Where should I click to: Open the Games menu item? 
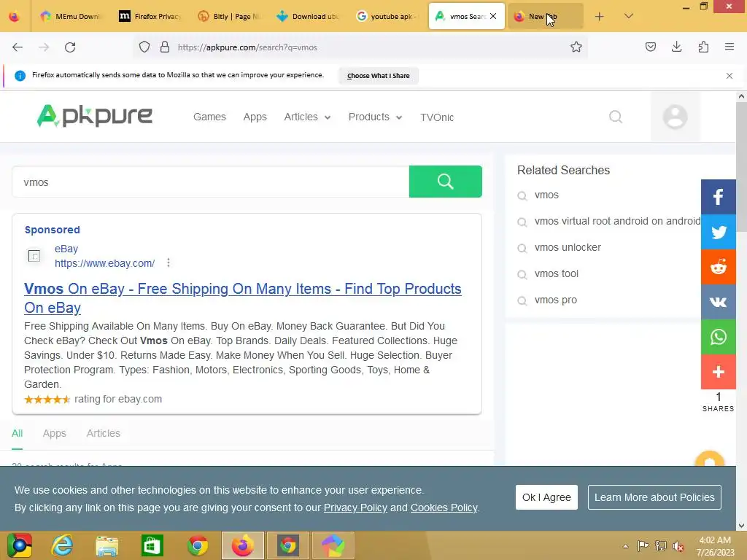click(x=209, y=117)
